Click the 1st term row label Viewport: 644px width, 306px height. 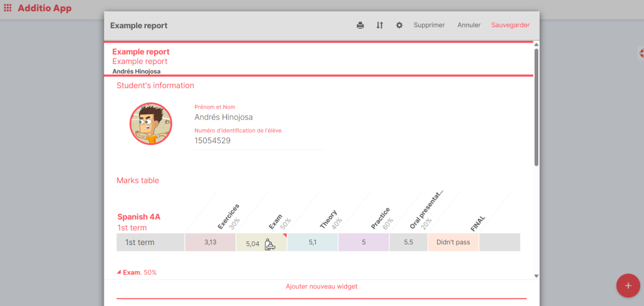pos(150,242)
